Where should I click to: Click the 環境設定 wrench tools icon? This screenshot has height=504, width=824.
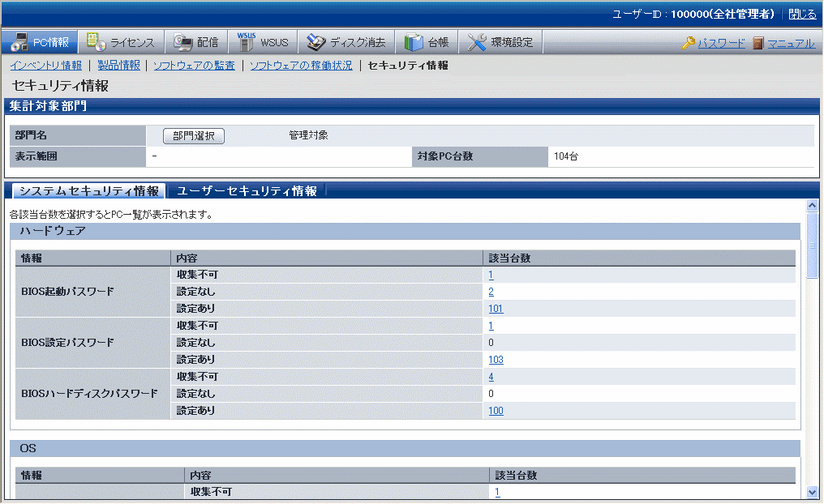tap(477, 42)
